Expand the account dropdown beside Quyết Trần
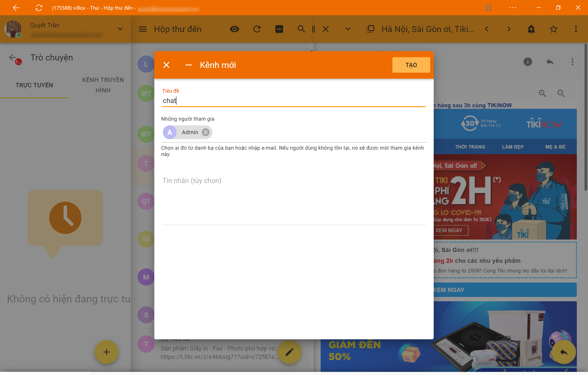 [120, 29]
